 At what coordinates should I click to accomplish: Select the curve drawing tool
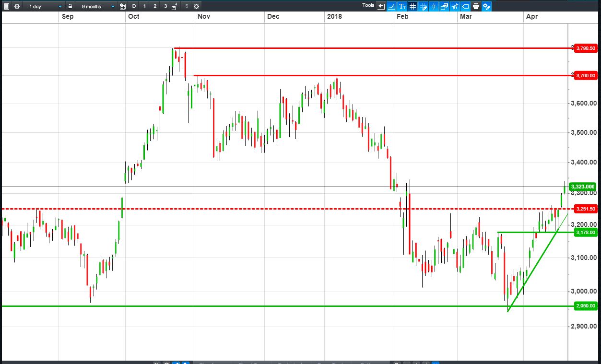tap(391, 6)
